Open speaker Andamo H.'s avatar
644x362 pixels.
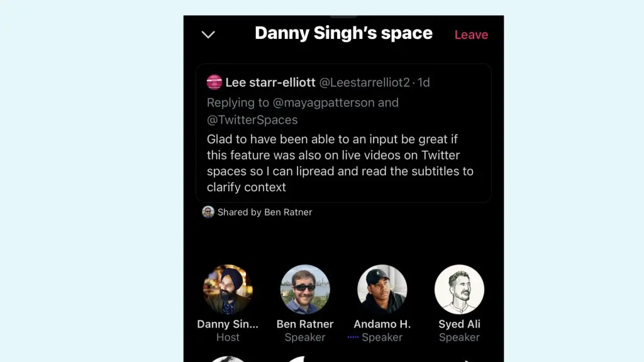(x=382, y=289)
